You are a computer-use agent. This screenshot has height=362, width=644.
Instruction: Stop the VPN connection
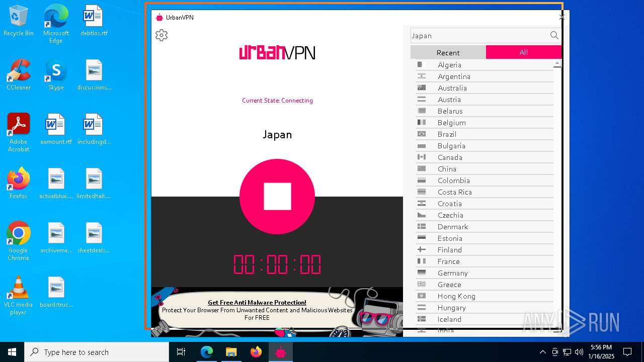coord(277,197)
